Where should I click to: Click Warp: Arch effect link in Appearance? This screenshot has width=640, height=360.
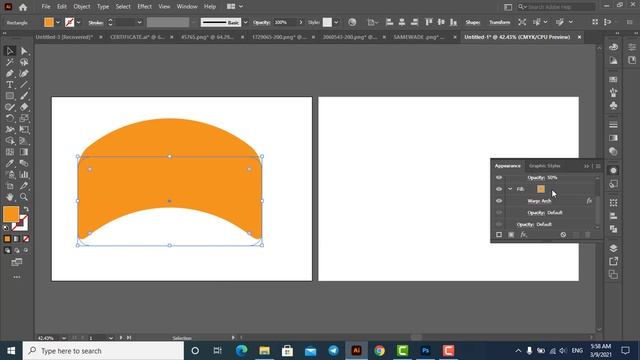[x=539, y=201]
